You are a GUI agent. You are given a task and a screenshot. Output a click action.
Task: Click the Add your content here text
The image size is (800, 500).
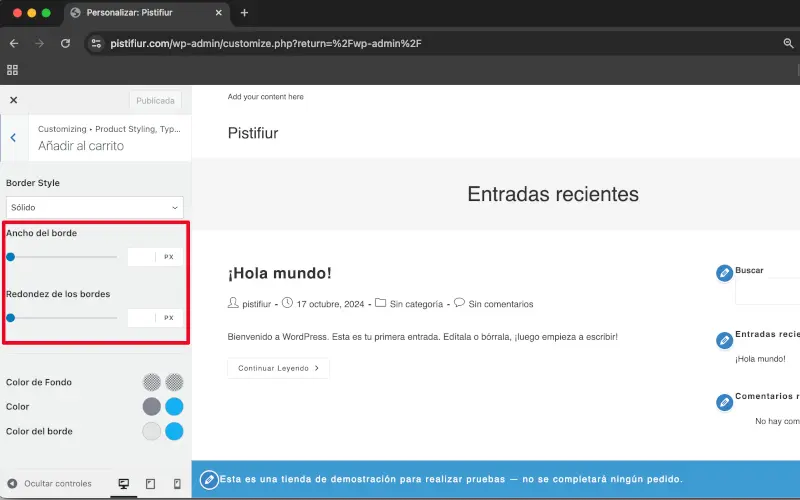tap(265, 96)
